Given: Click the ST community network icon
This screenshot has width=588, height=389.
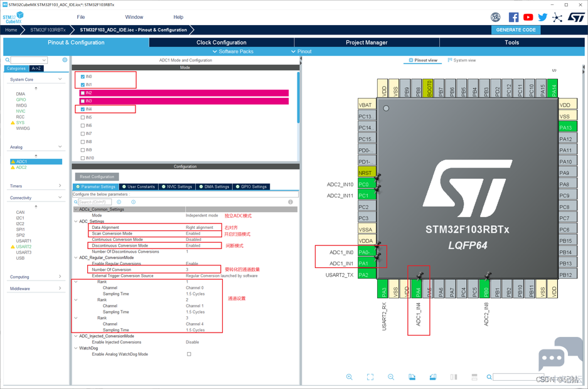Looking at the screenshot, I should pyautogui.click(x=557, y=17).
